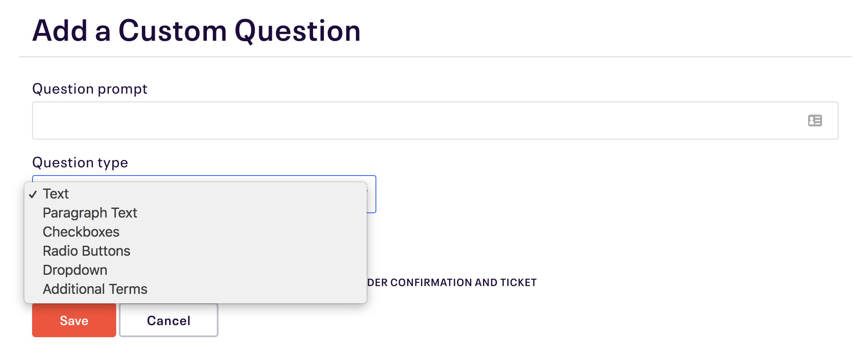Click the Question type label
The height and width of the screenshot is (358, 868).
[80, 163]
